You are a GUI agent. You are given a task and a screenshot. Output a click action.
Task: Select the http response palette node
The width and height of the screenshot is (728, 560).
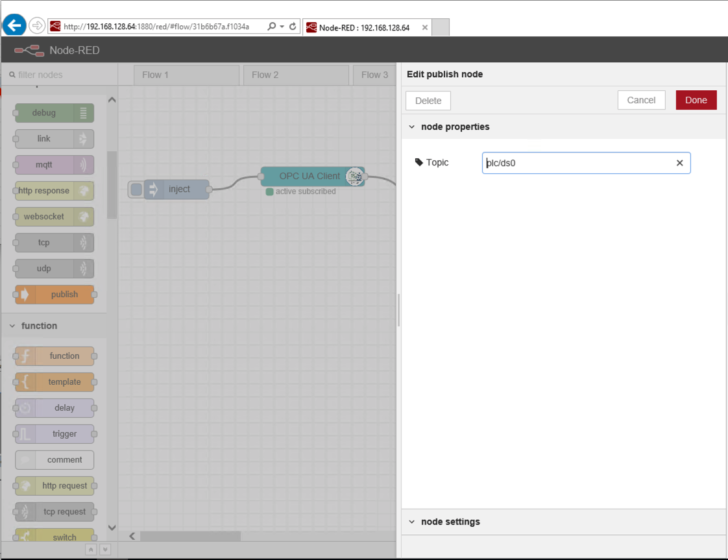click(55, 191)
